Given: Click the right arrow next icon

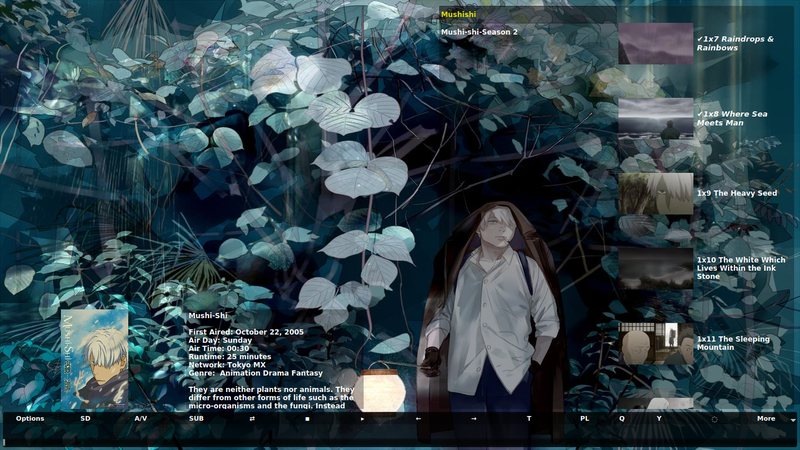Looking at the screenshot, I should point(473,418).
